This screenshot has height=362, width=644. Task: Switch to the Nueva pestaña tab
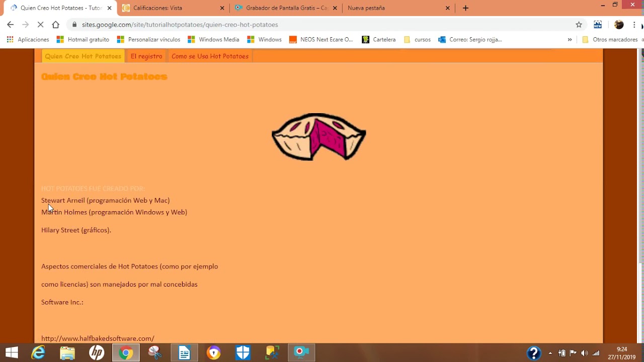[x=398, y=8]
